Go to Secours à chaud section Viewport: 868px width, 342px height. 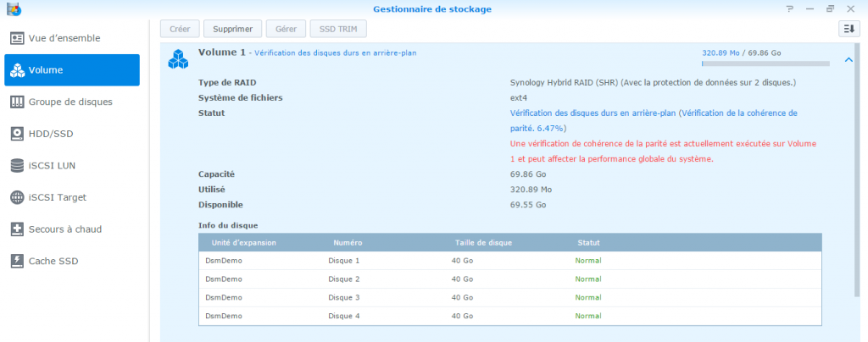[72, 229]
